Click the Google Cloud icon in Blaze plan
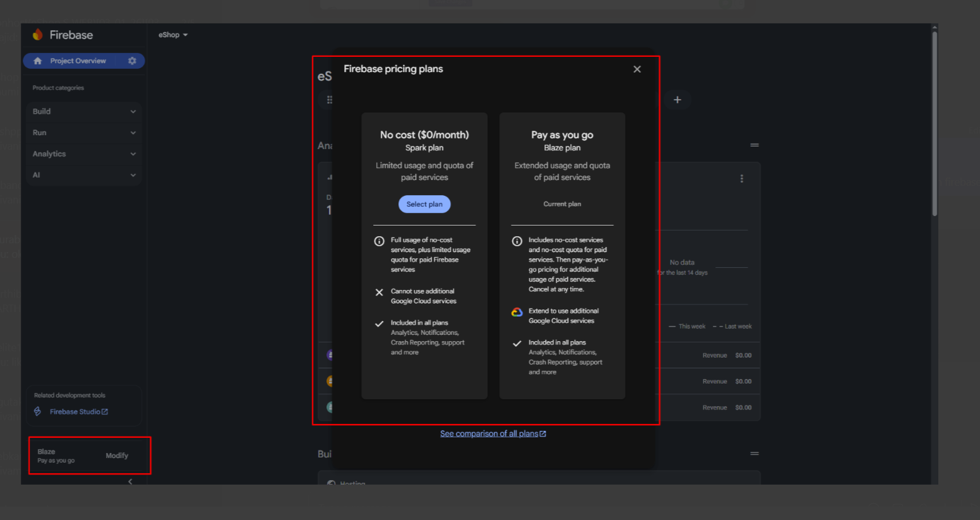This screenshot has width=980, height=520. click(517, 312)
